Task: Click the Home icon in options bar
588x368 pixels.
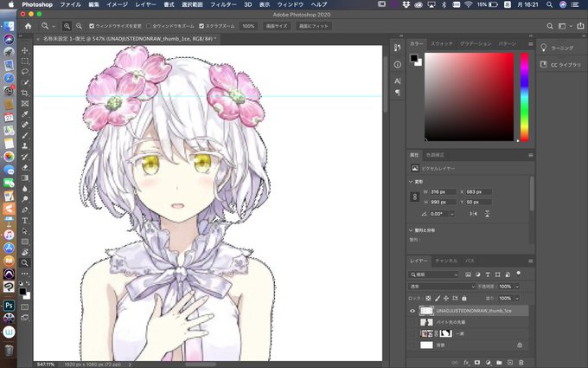Action: (x=29, y=26)
